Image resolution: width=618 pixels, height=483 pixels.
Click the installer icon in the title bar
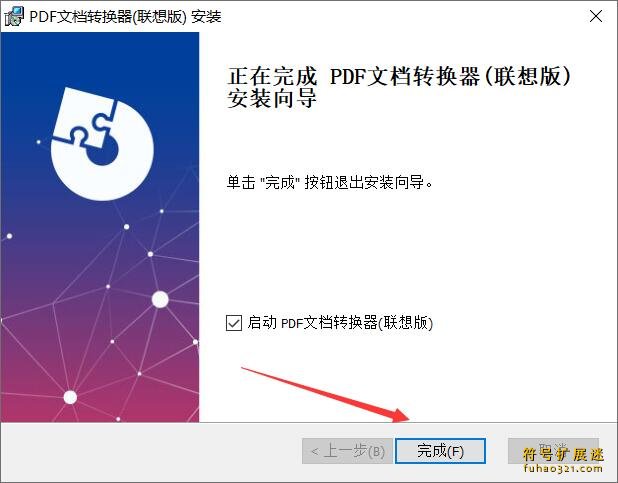[14, 17]
